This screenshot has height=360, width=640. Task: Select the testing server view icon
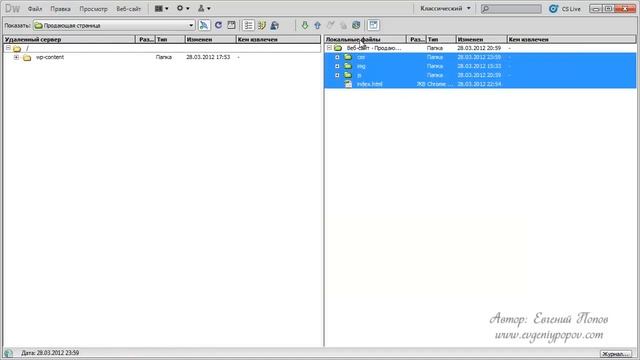[x=262, y=25]
